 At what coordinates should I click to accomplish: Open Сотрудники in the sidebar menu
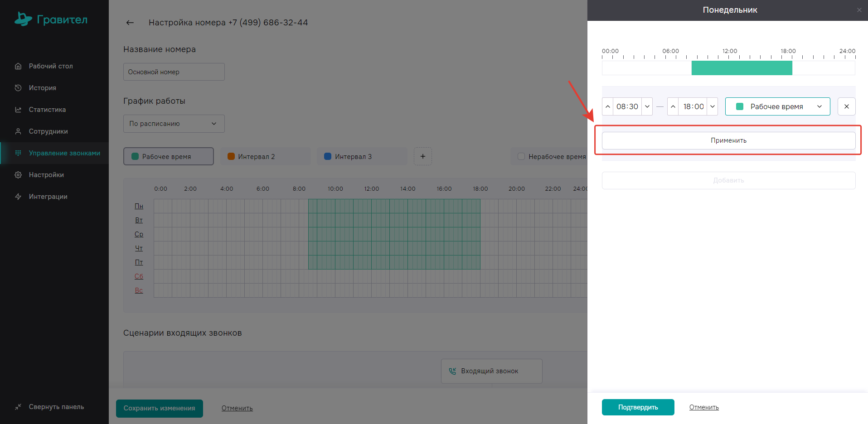click(x=48, y=131)
